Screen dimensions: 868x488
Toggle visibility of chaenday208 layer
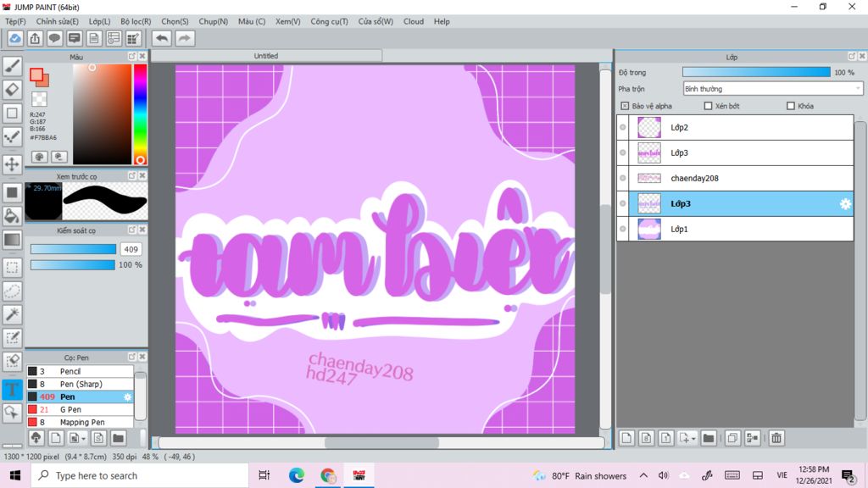tap(623, 178)
